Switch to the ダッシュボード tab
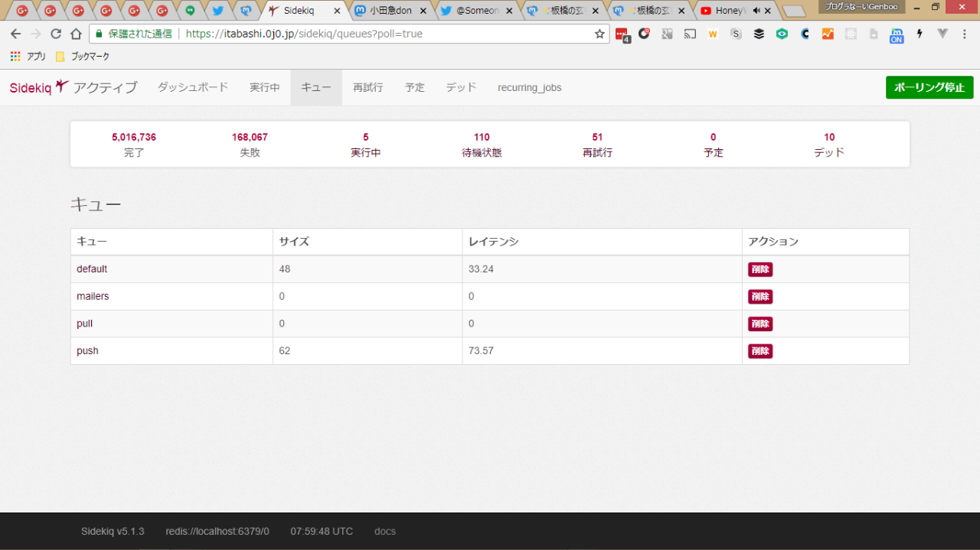This screenshot has width=980, height=550. click(193, 87)
